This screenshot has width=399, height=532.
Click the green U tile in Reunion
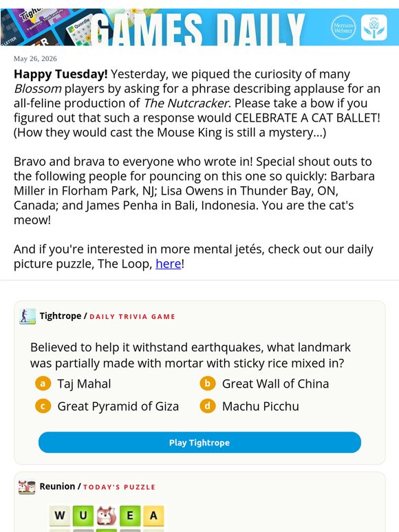pyautogui.click(x=83, y=516)
